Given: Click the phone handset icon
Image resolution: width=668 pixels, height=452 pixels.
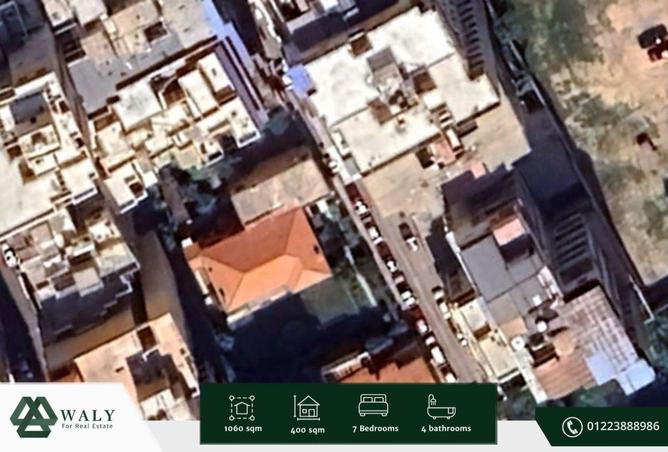Looking at the screenshot, I should [x=572, y=427].
